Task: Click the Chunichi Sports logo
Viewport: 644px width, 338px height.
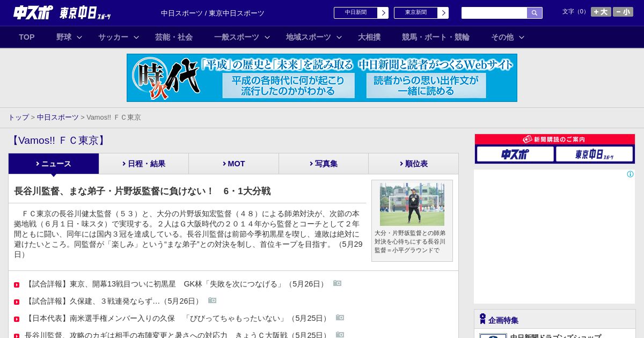Action: pos(33,12)
